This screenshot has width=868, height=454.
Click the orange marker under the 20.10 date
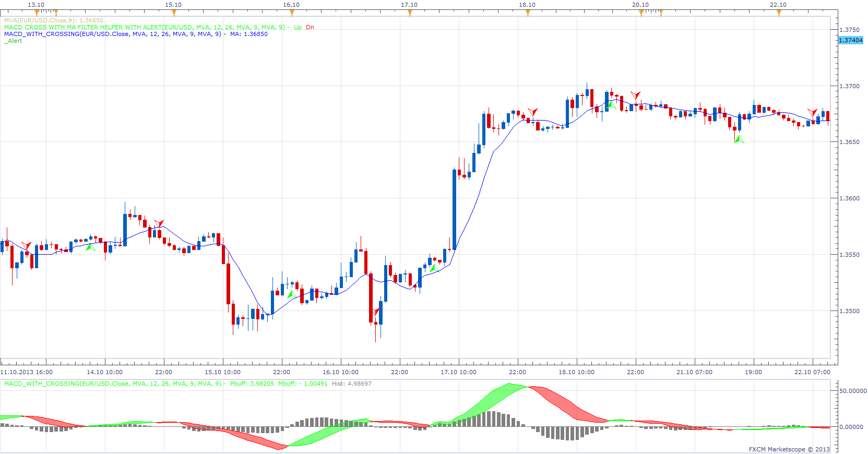point(641,13)
